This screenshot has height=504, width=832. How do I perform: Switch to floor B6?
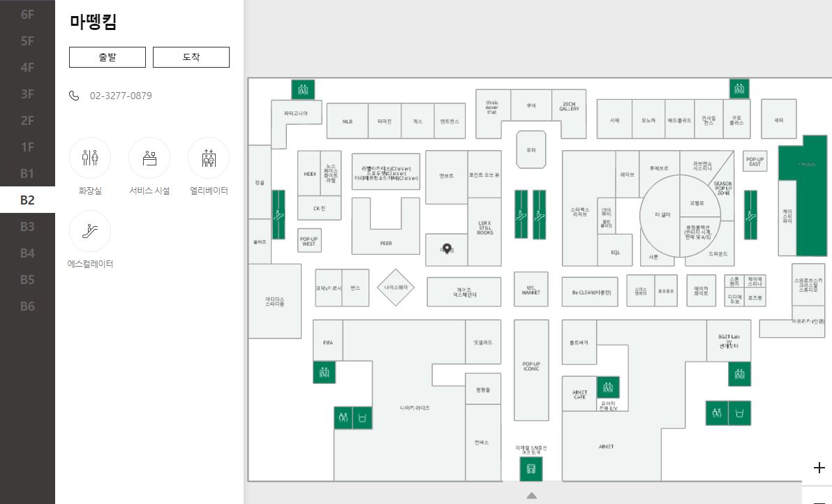[x=28, y=306]
